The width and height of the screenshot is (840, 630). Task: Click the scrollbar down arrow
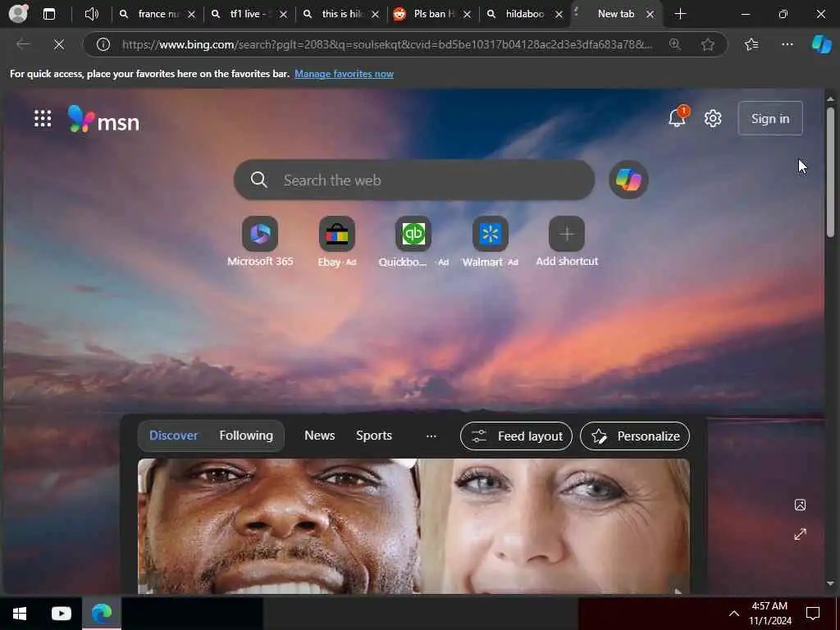(x=830, y=583)
